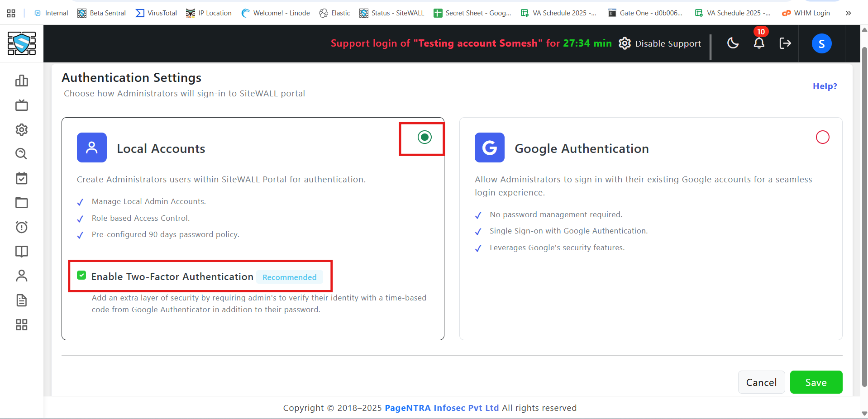Enable dark mode with the moon icon
This screenshot has height=419, width=868.
pos(733,43)
